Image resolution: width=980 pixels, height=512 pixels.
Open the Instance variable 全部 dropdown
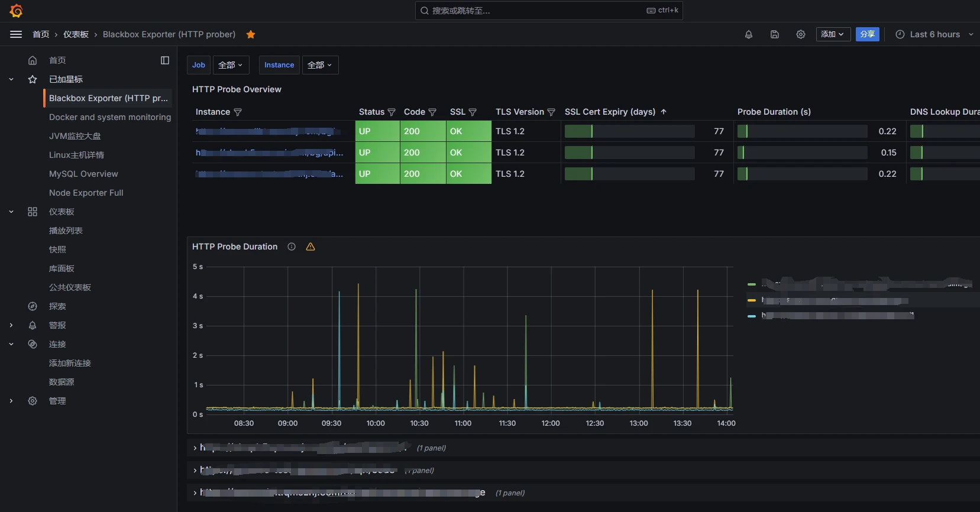[320, 65]
